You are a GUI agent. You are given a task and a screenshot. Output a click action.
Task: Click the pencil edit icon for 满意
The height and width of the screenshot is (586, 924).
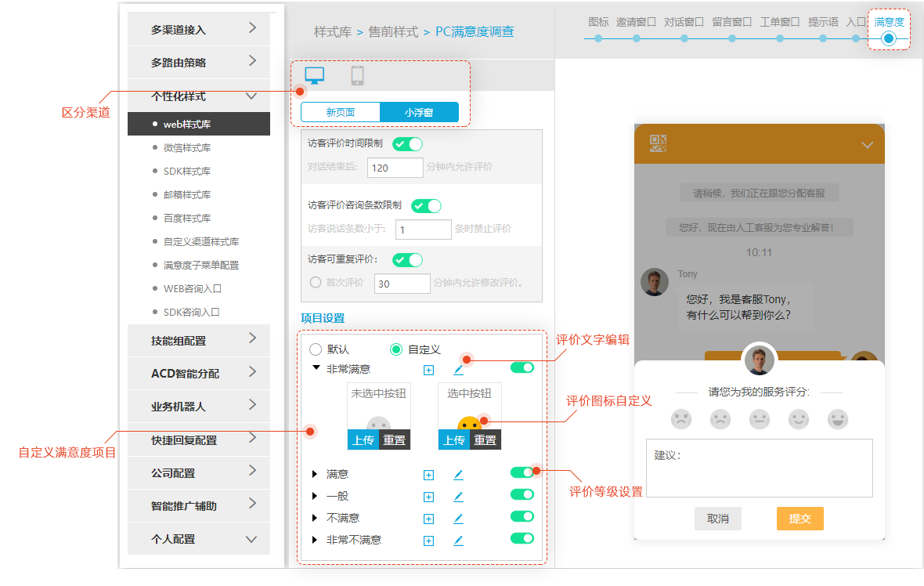[458, 475]
